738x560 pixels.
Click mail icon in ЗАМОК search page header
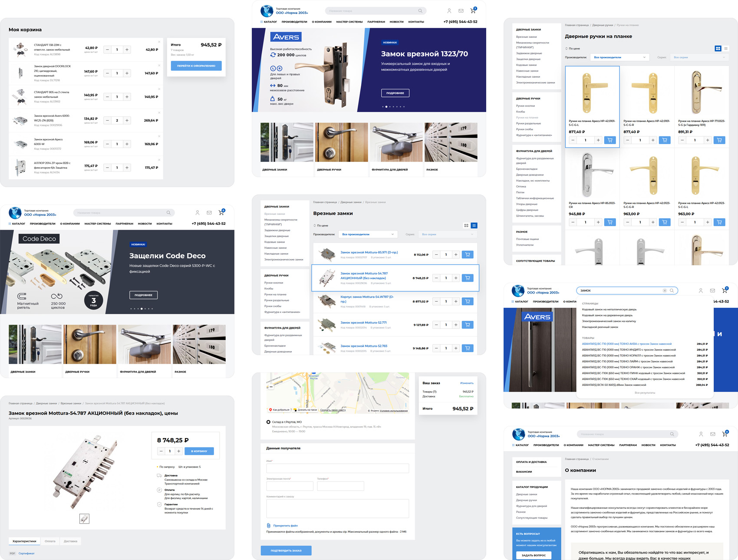712,290
